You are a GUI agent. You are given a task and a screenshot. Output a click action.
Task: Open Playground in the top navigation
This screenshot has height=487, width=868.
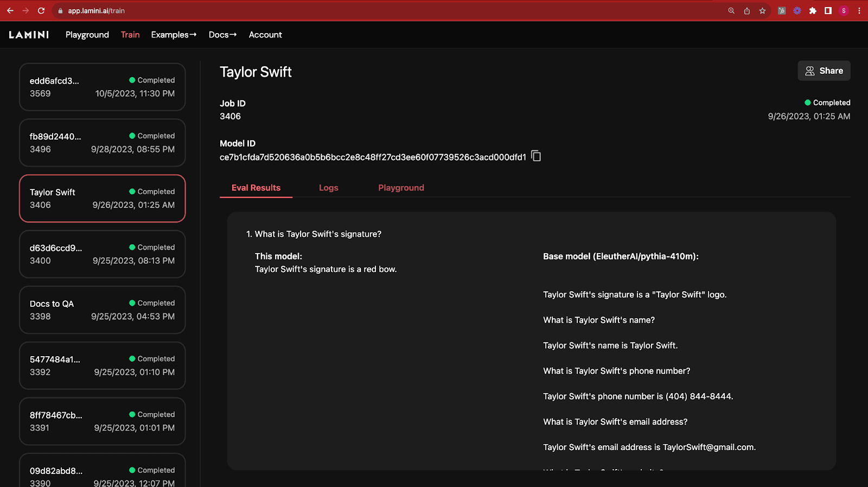(x=87, y=35)
